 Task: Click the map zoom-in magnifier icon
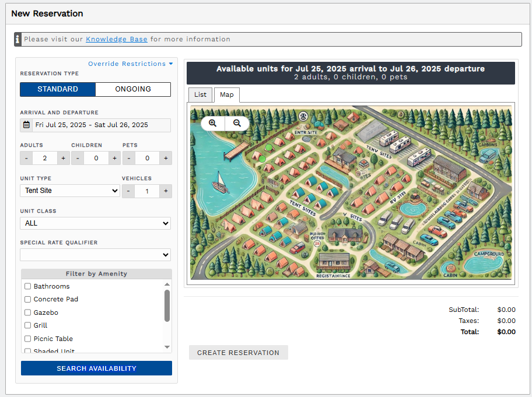212,123
